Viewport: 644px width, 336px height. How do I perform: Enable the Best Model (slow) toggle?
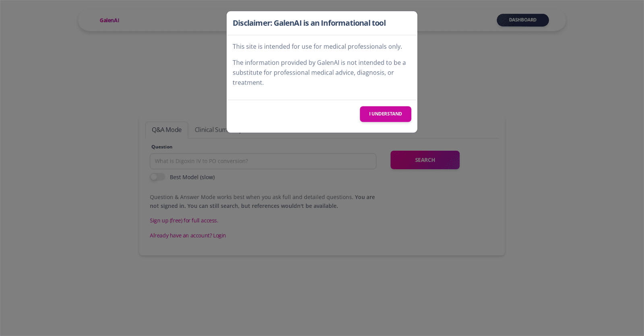[x=157, y=177]
